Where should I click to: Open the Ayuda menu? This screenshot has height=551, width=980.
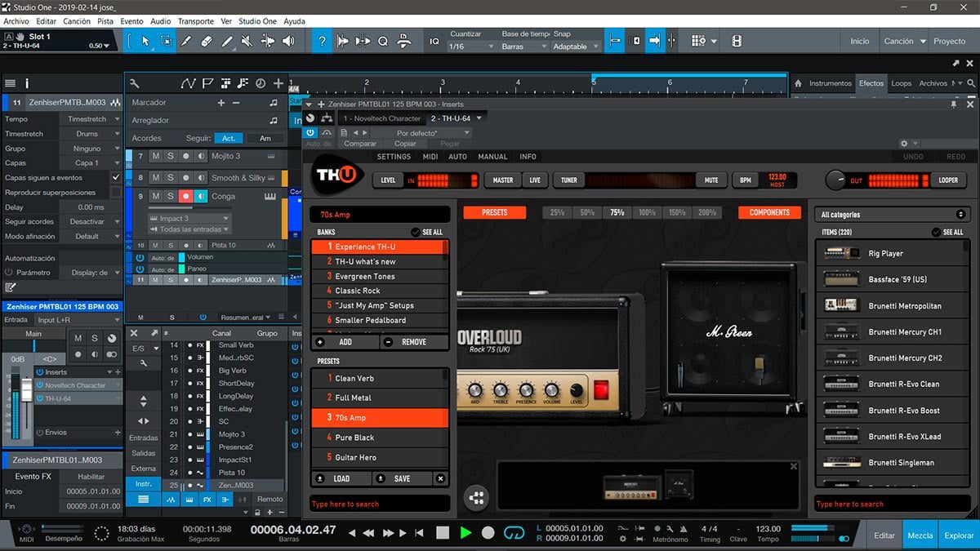coord(294,21)
